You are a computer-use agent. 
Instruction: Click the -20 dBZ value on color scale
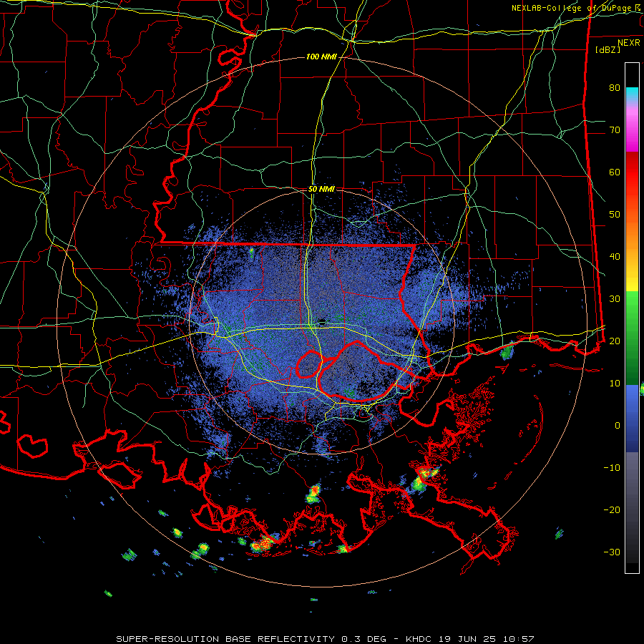612,509
